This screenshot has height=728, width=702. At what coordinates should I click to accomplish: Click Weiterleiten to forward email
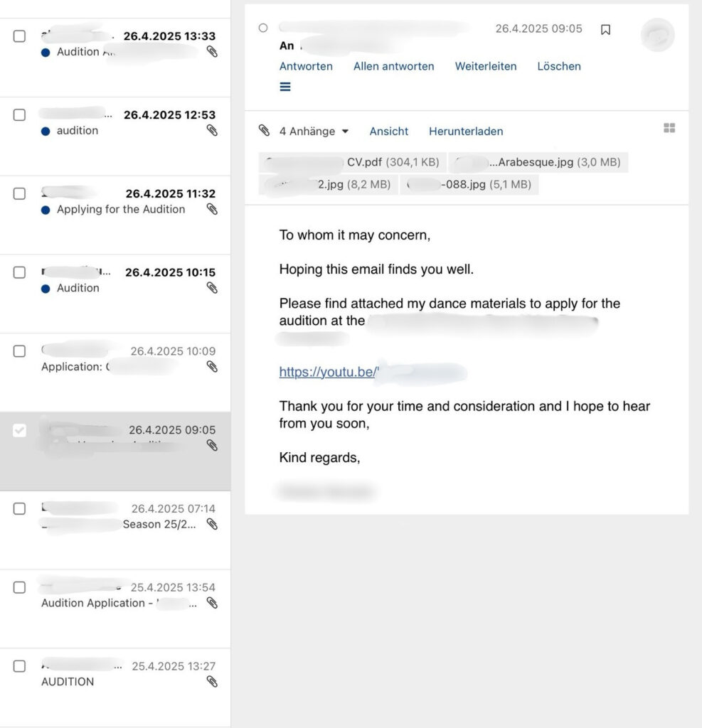click(x=486, y=66)
